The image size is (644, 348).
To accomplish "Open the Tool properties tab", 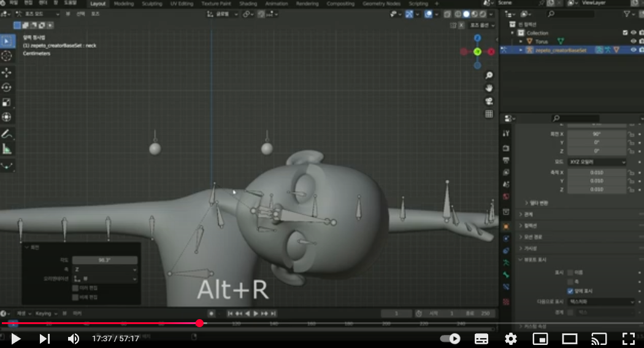I will (506, 134).
